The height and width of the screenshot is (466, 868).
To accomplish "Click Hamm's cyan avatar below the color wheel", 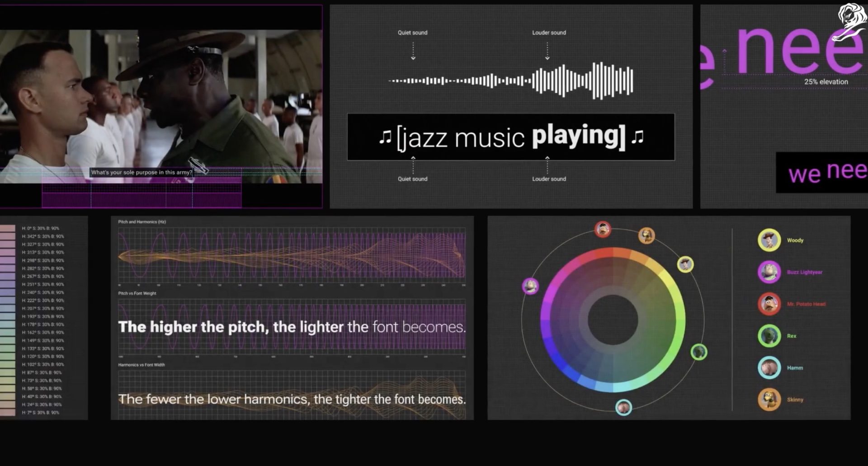I will tap(623, 407).
